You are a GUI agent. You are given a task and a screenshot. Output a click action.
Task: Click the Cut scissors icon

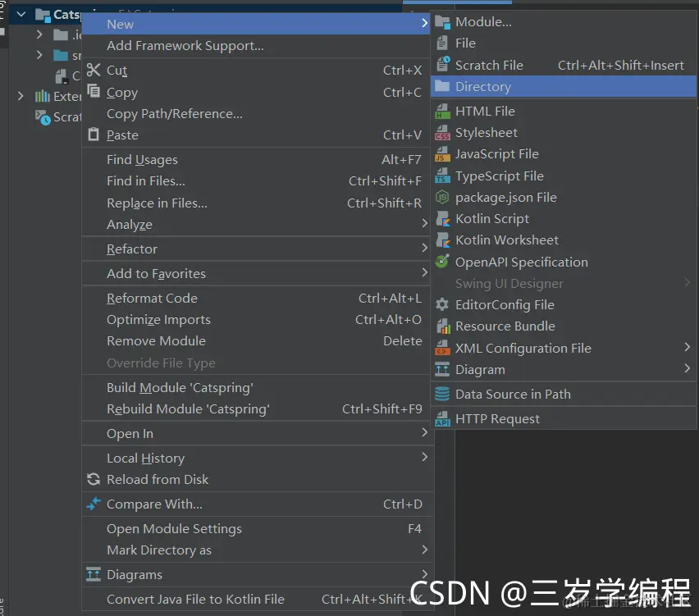tap(94, 70)
